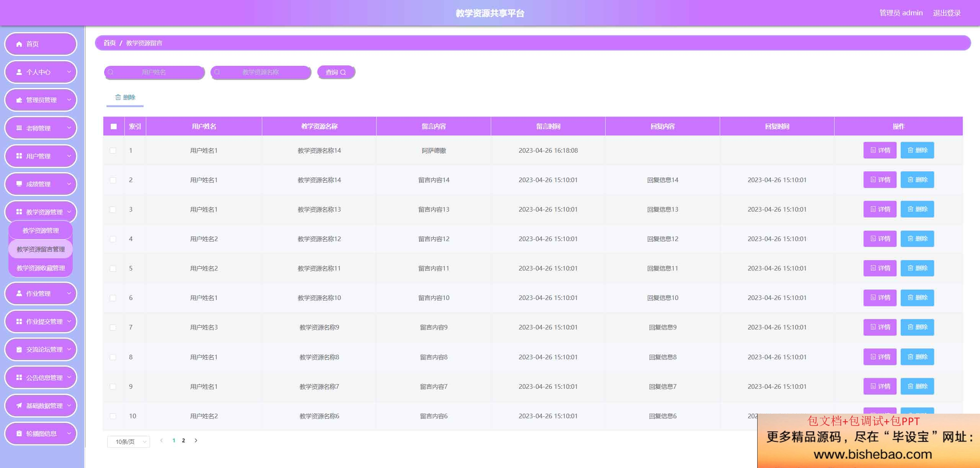980x468 pixels.
Task: Check the checkbox for row 10
Action: [x=113, y=416]
